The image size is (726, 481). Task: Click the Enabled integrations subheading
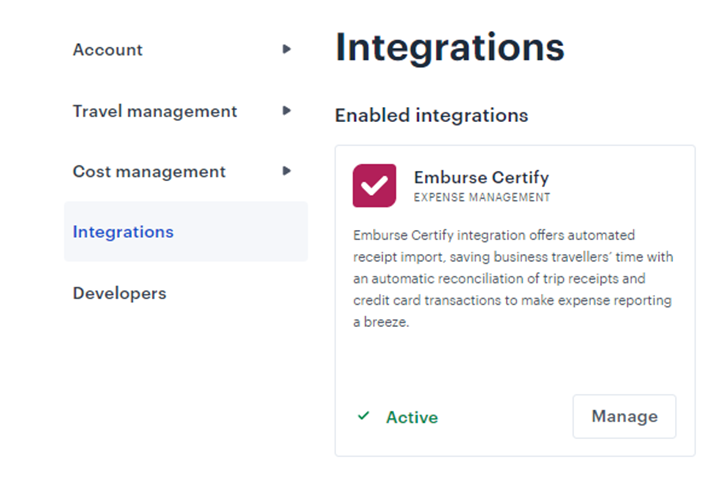[x=431, y=115]
